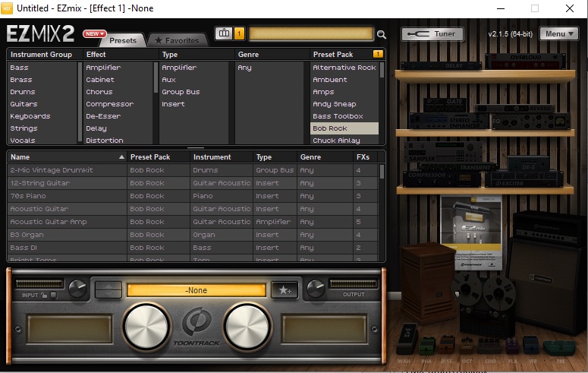Screen dimensions: 588x373
Task: Click the INPUT lock icon
Action: click(44, 296)
